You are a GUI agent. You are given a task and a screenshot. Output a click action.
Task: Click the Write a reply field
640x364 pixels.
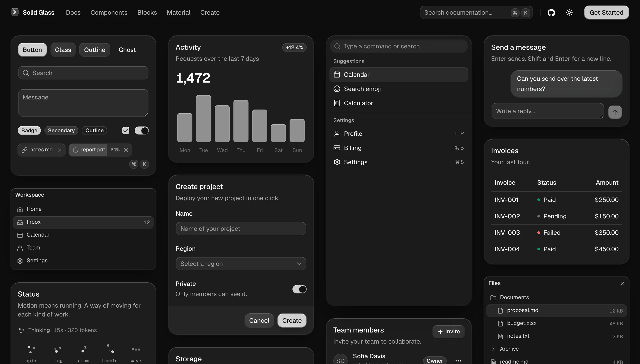coord(547,111)
